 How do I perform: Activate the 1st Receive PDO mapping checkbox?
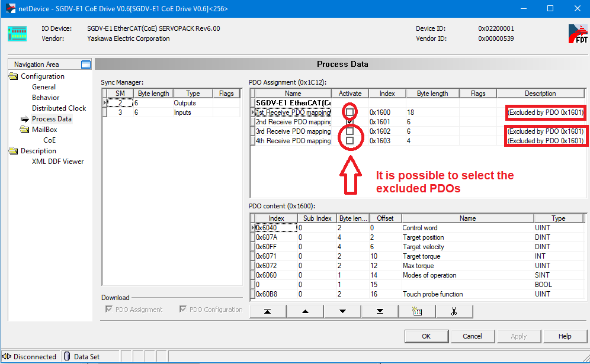coord(350,112)
